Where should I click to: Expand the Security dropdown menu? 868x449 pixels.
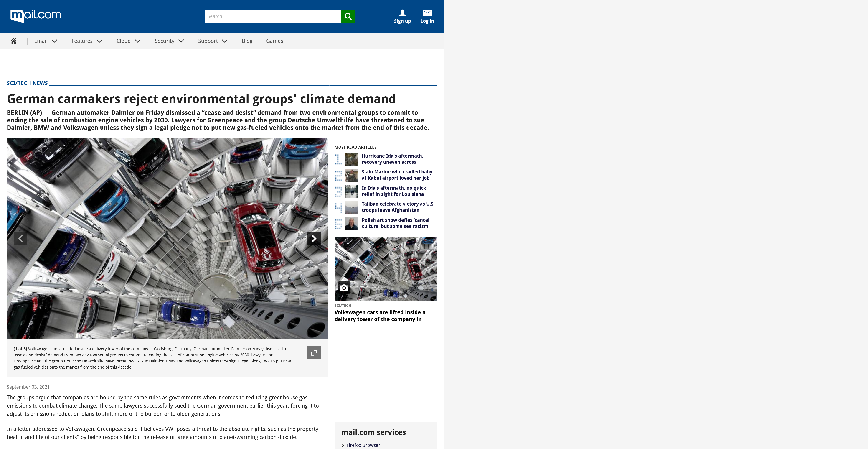(x=169, y=41)
